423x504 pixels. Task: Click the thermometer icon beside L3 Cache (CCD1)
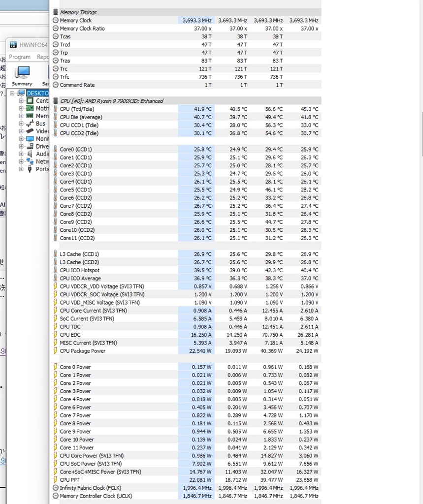coord(55,254)
